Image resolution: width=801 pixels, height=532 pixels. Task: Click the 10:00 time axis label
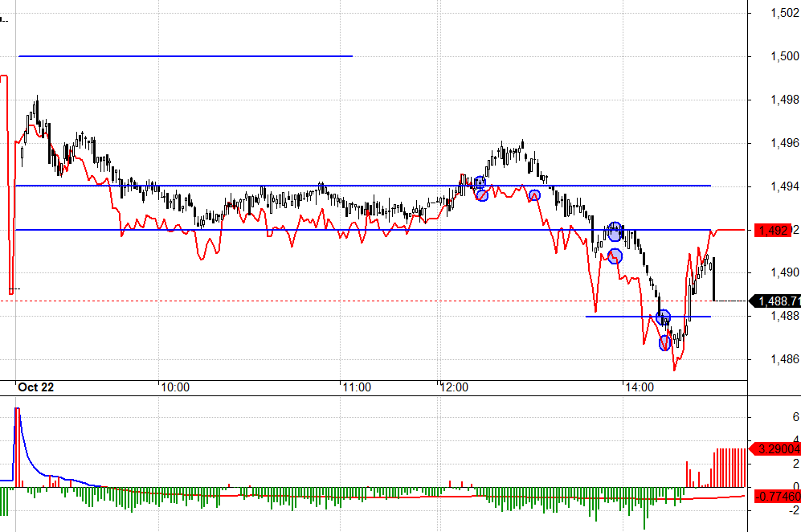[x=174, y=387]
